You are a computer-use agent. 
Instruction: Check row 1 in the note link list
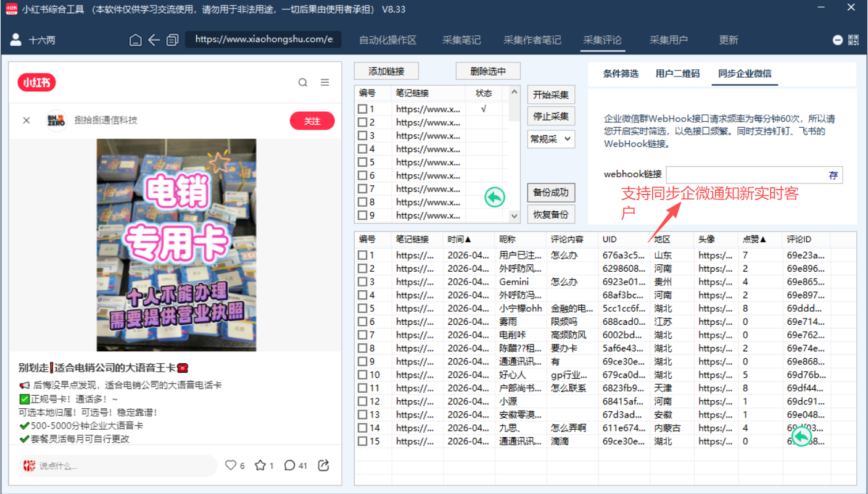tap(363, 109)
